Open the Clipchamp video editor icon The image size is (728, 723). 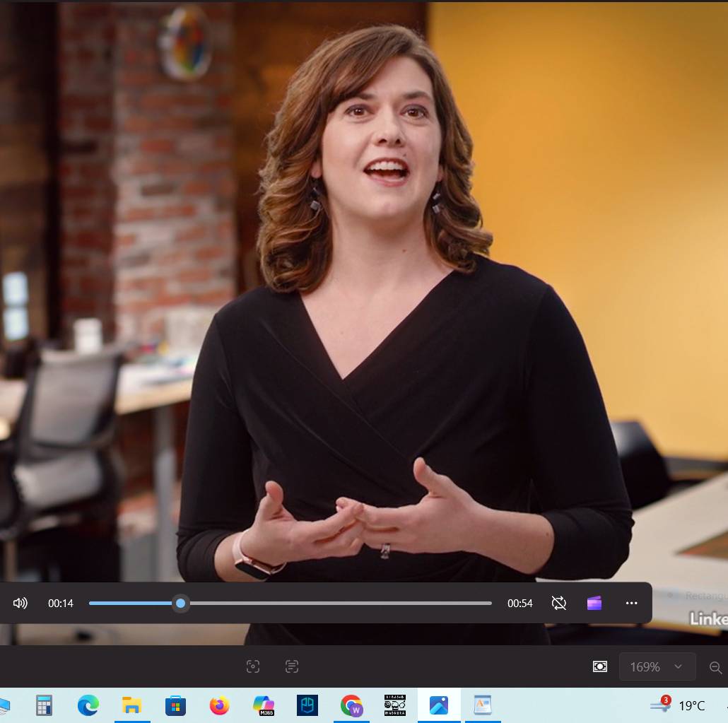point(594,603)
